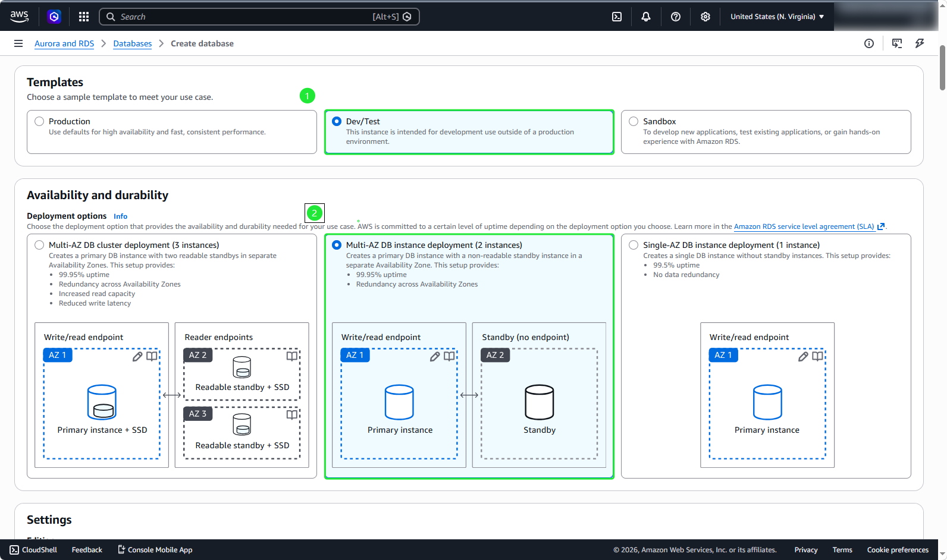Open the United States (N. Virginia) region dropdown

click(x=777, y=17)
